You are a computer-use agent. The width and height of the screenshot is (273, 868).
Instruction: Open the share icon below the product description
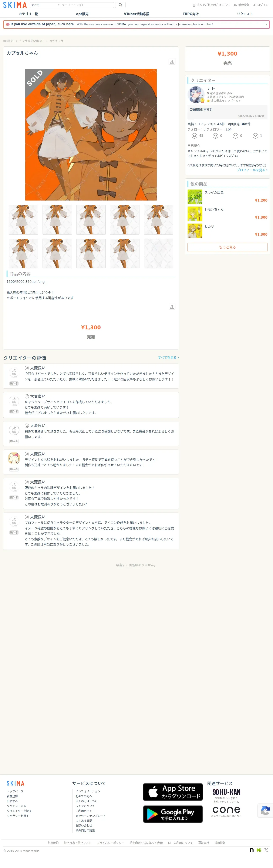pyautogui.click(x=172, y=306)
